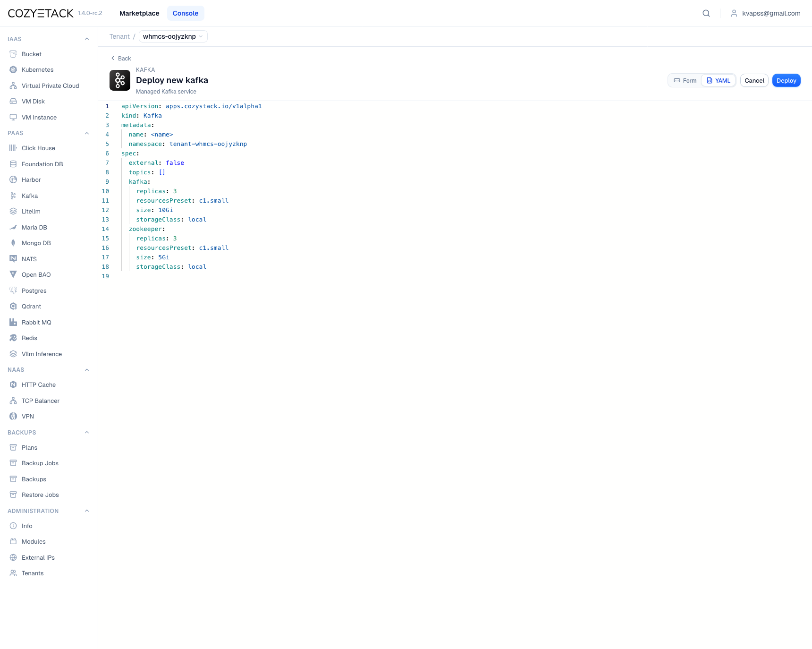This screenshot has width=812, height=649.
Task: Open the Kafka sidebar icon
Action: (x=13, y=196)
